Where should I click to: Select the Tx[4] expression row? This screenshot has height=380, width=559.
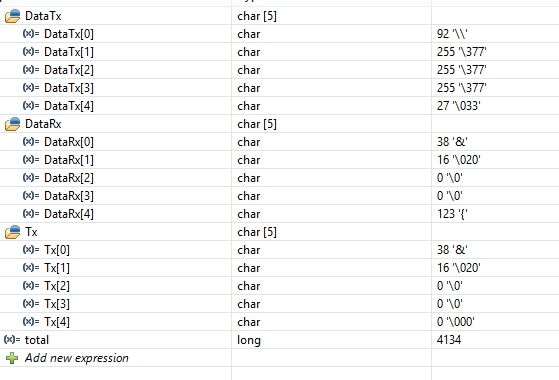pyautogui.click(x=280, y=322)
